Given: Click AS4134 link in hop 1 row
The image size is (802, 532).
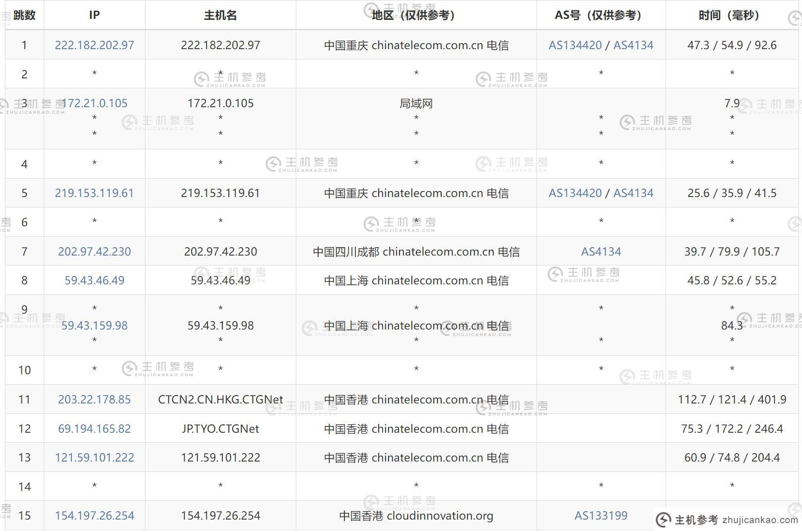Looking at the screenshot, I should pos(633,45).
